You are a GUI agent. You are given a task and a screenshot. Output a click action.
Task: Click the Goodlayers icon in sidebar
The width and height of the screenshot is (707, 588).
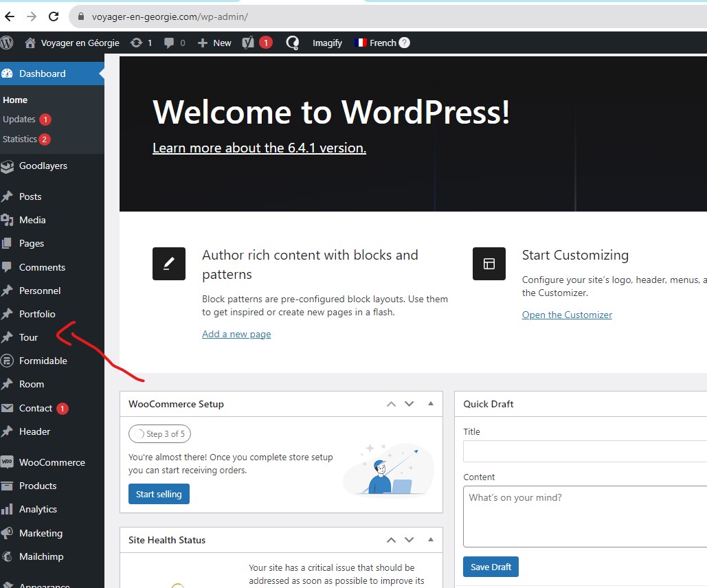click(7, 166)
